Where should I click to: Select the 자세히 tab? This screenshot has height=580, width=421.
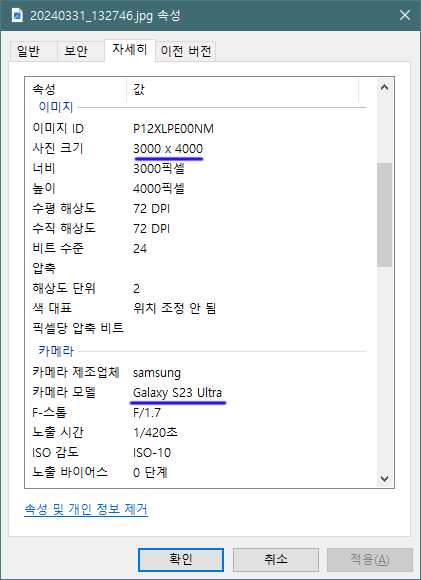[x=130, y=50]
